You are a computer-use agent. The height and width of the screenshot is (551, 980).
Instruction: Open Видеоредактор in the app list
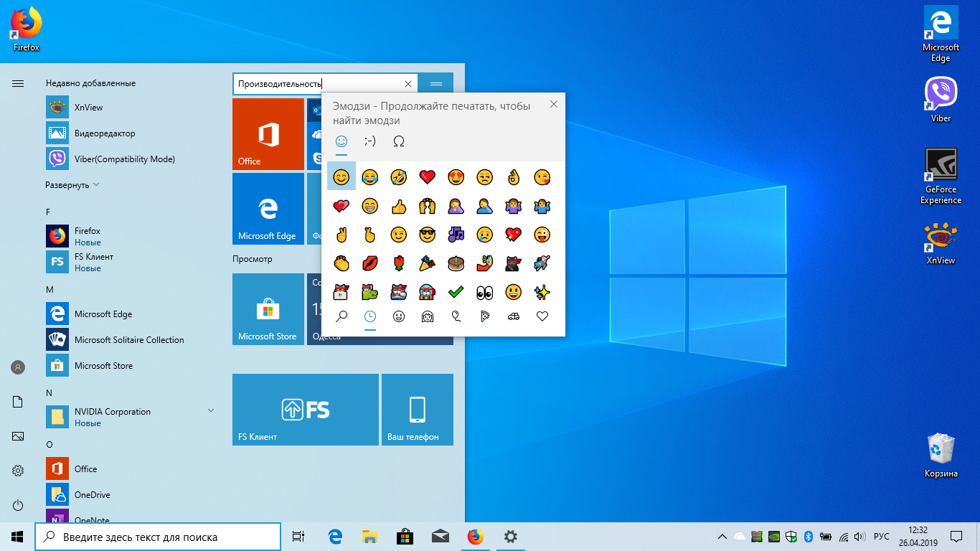pos(131,133)
